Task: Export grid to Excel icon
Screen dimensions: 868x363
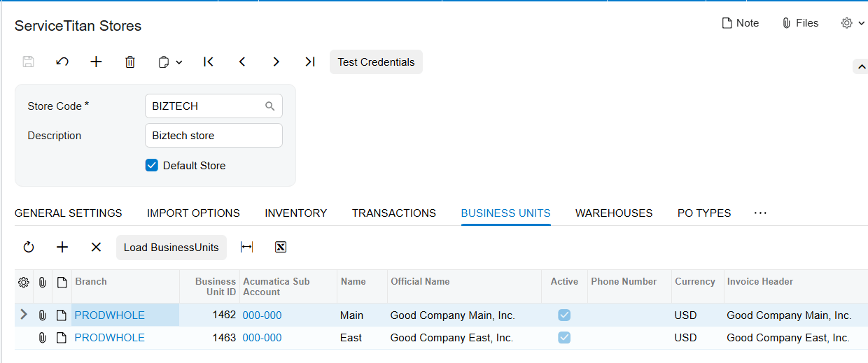Action: pyautogui.click(x=281, y=247)
